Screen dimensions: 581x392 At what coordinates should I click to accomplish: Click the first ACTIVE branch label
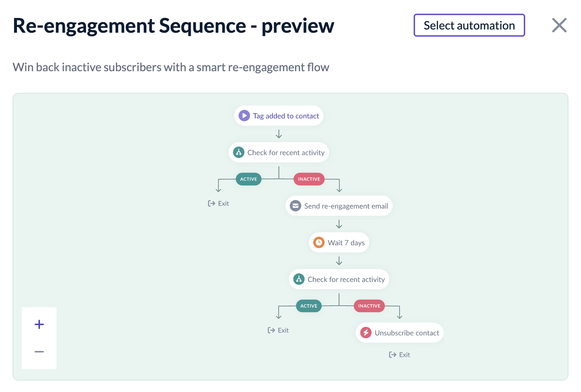click(x=248, y=179)
